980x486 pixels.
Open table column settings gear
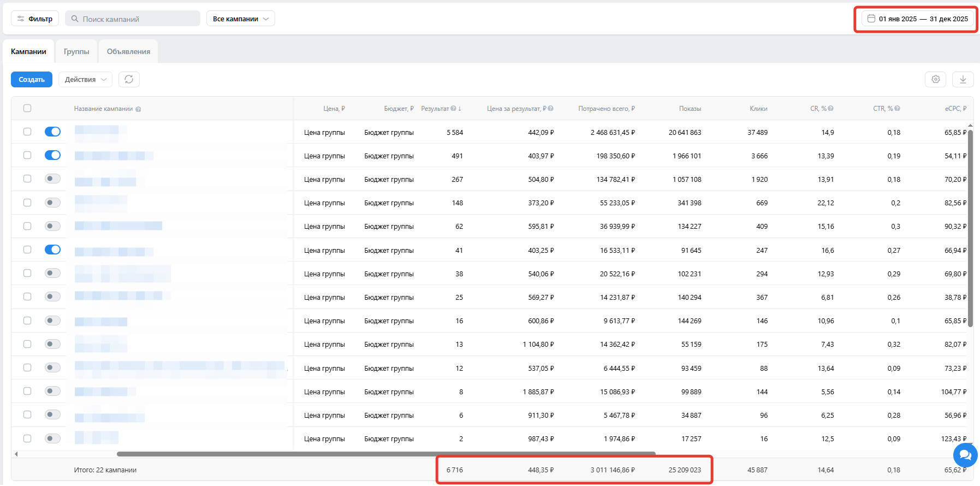[x=936, y=79]
